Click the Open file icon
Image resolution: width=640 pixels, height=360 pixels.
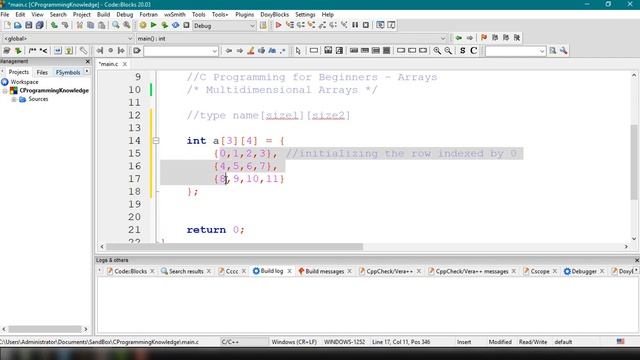tap(18, 25)
